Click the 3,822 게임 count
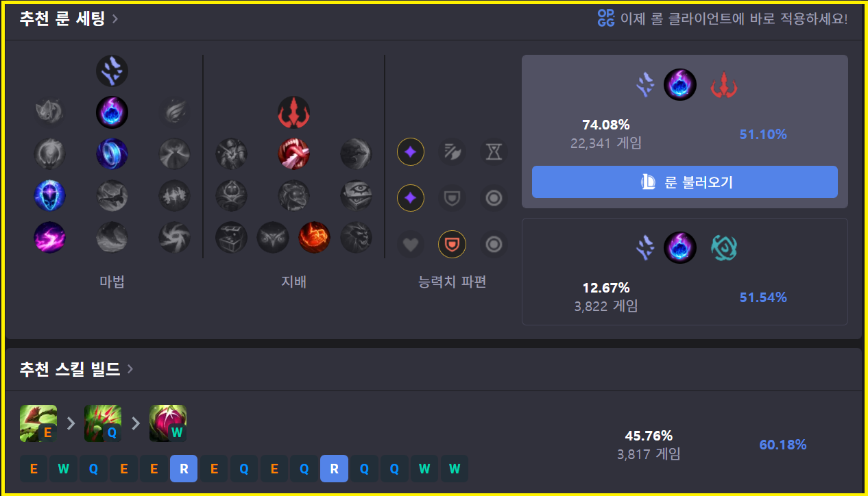 pos(606,306)
